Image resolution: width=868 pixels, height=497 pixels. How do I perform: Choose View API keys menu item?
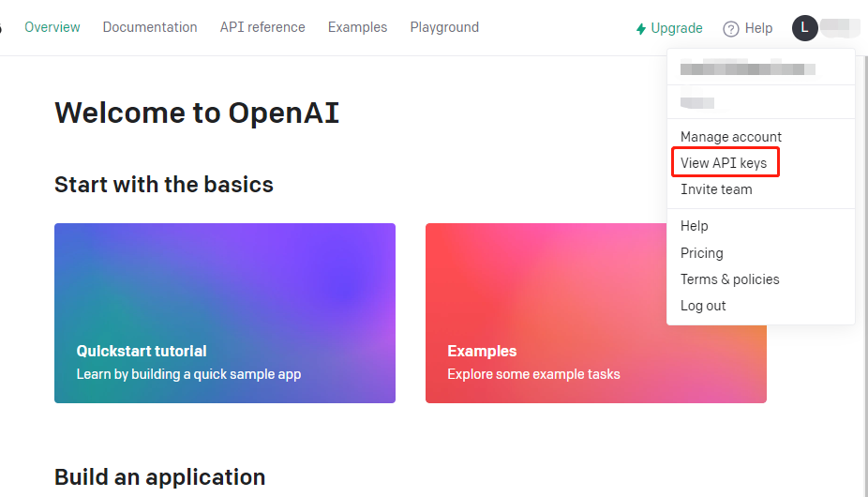[x=724, y=163]
